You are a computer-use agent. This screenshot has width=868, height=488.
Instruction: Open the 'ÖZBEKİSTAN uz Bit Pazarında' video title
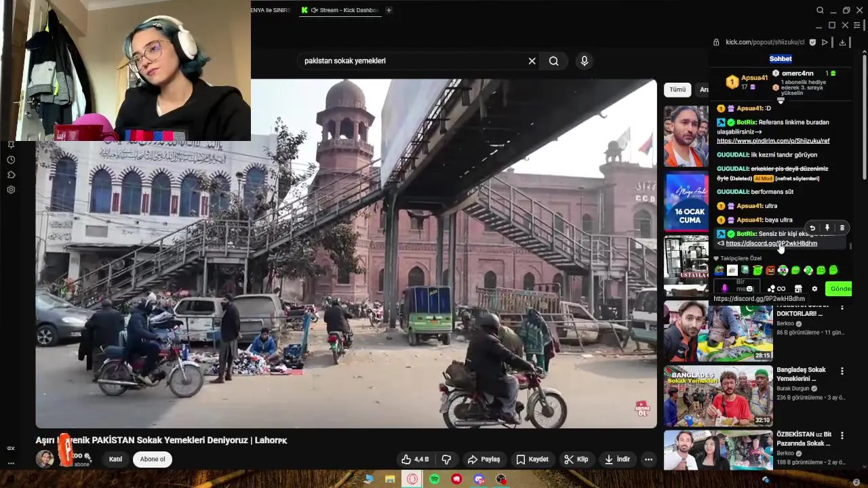coord(804,439)
